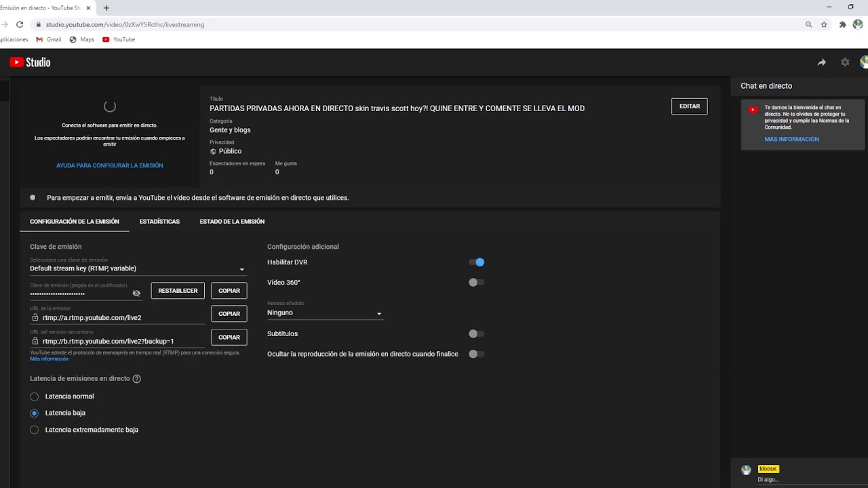Click the chat input field Di algo
The height and width of the screenshot is (488, 868).
pyautogui.click(x=800, y=479)
